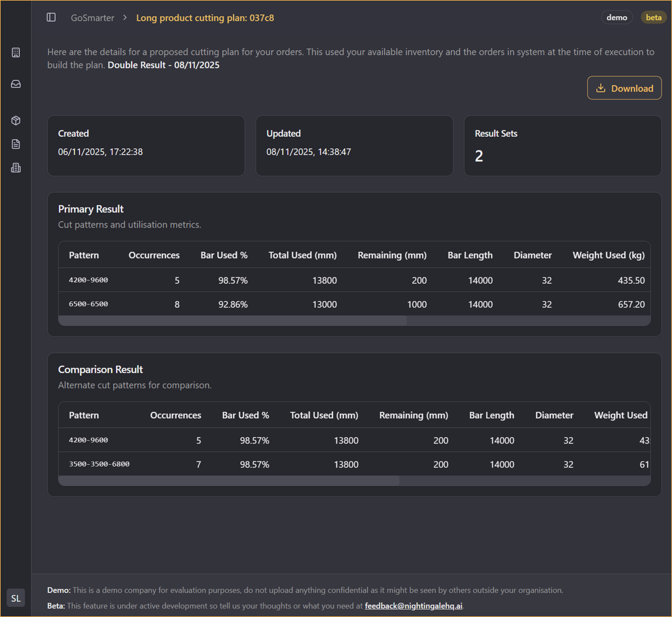The image size is (672, 617).
Task: Click the GoSmarter breadcrumb
Action: [x=92, y=18]
